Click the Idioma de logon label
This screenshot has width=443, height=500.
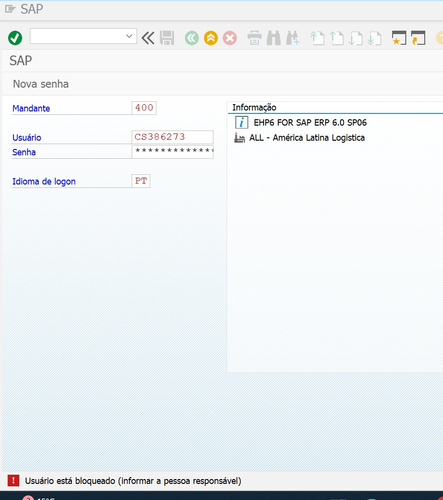(x=44, y=181)
